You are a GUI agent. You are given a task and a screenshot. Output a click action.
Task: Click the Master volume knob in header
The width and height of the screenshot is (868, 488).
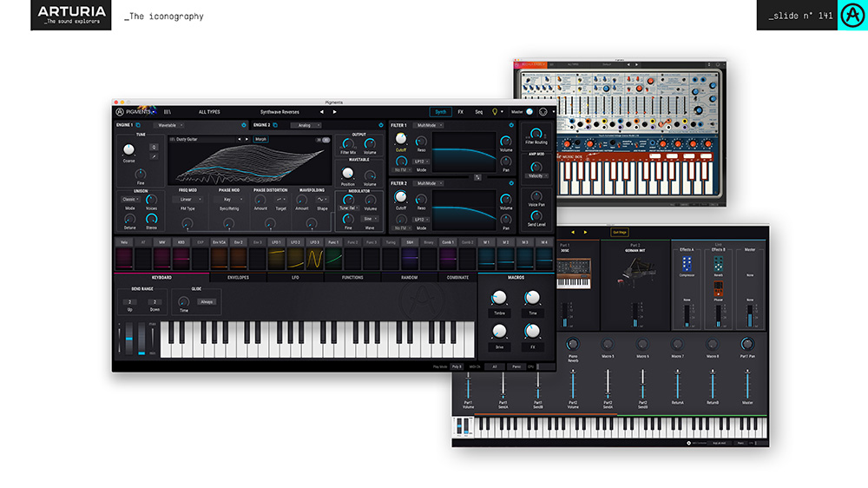529,112
